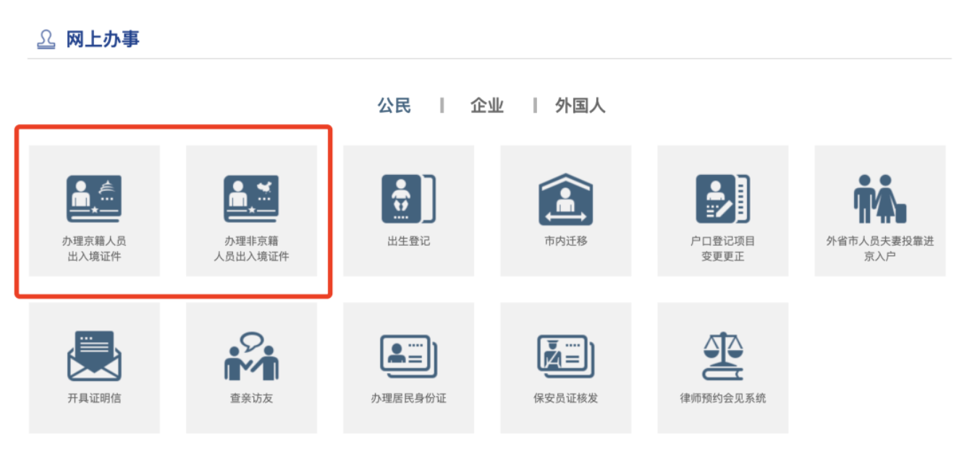Image resolution: width=980 pixels, height=457 pixels.
Task: Open the 律师预约会见系统 text link
Action: pyautogui.click(x=722, y=398)
